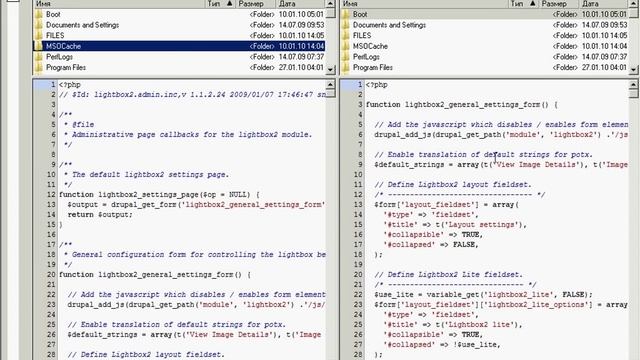The image size is (640, 360).
Task: Click date '14.07.09 09:53' in right panel
Action: click(x=604, y=25)
